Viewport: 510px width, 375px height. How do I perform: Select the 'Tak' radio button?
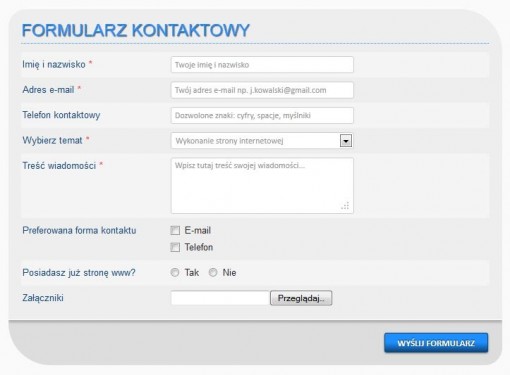[x=175, y=273]
